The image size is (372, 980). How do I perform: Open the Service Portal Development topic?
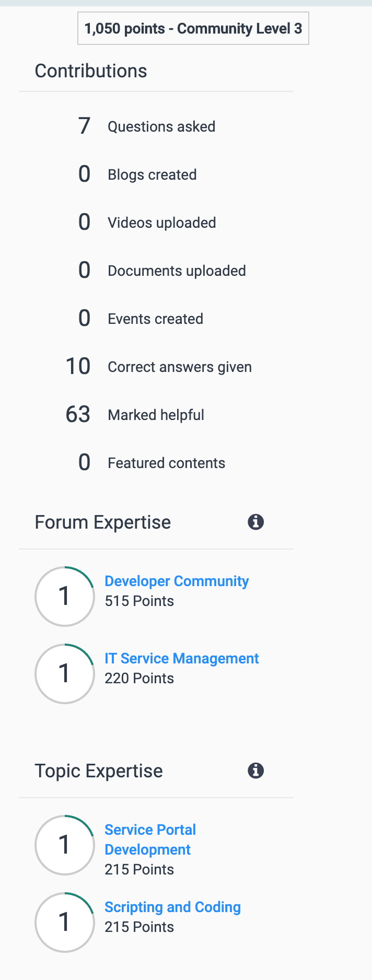150,839
